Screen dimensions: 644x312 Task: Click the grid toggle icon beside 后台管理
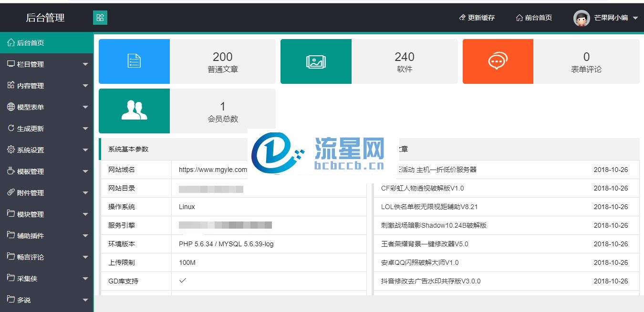[x=100, y=18]
